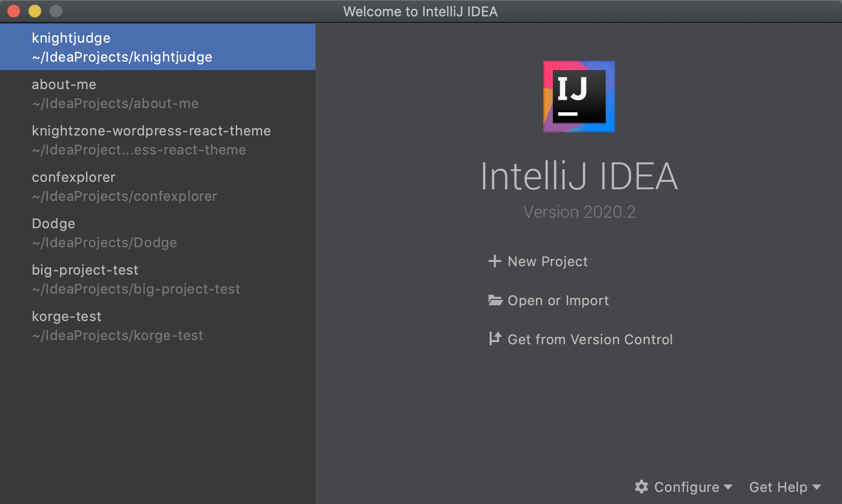
Task: Open knightzone-wordpress-react-theme project
Action: 158,140
